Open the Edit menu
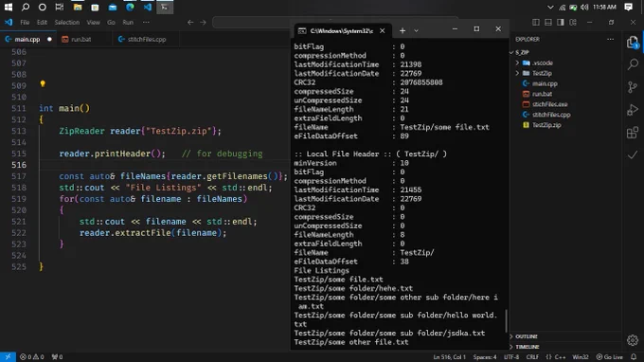 click(42, 22)
